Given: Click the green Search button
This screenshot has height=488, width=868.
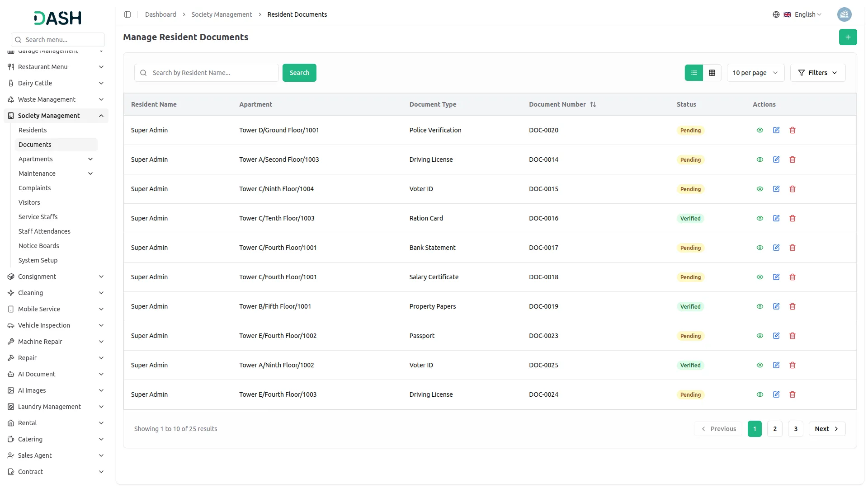Looking at the screenshot, I should [x=299, y=73].
